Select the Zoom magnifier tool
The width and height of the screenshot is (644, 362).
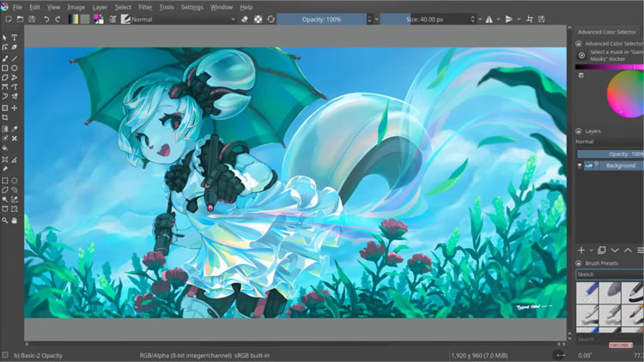4,220
